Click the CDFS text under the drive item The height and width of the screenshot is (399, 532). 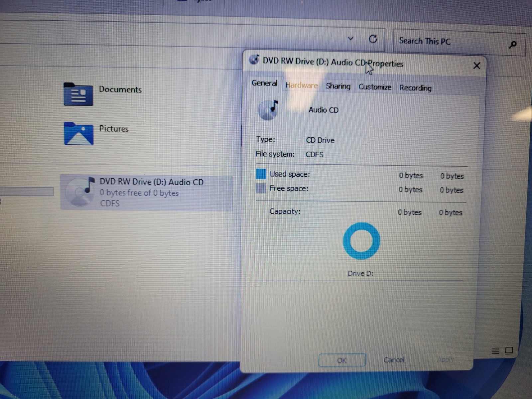point(110,203)
